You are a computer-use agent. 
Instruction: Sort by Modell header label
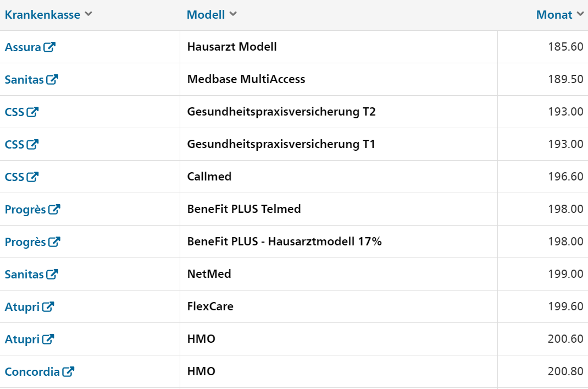[x=206, y=15]
